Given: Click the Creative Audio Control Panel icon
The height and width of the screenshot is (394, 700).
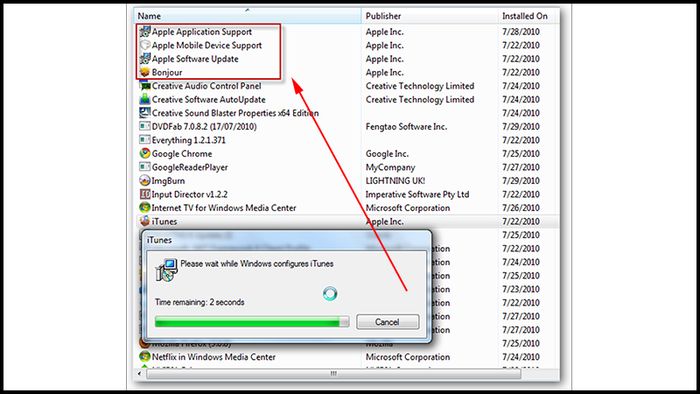Looking at the screenshot, I should click(x=145, y=86).
